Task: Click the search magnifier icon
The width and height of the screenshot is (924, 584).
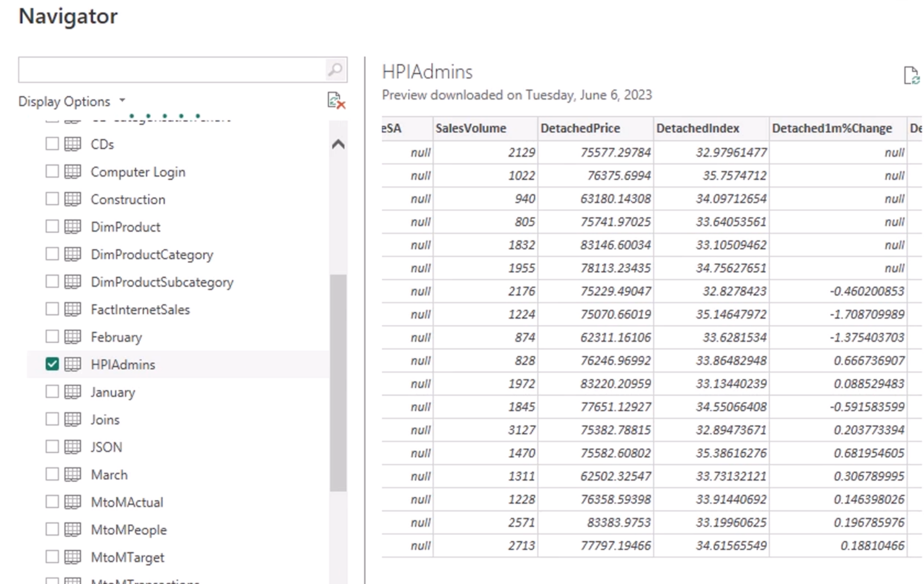Action: tap(335, 70)
